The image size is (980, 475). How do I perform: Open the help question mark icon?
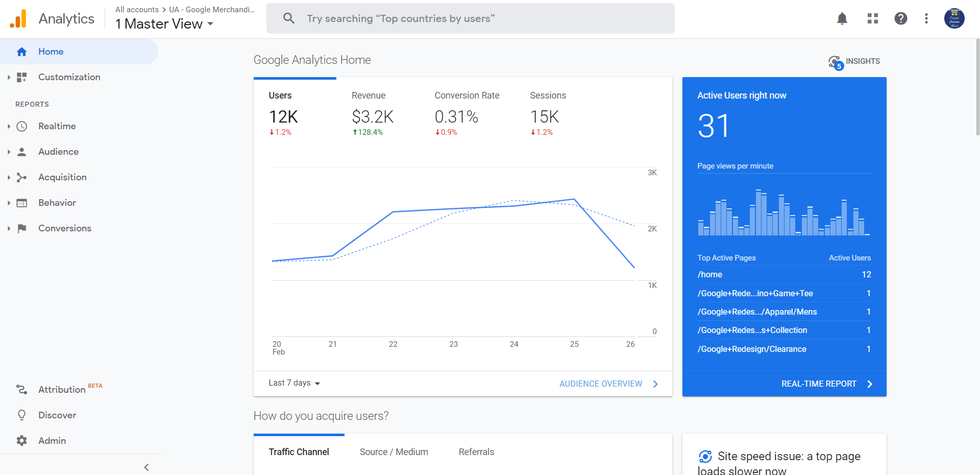[x=901, y=19]
